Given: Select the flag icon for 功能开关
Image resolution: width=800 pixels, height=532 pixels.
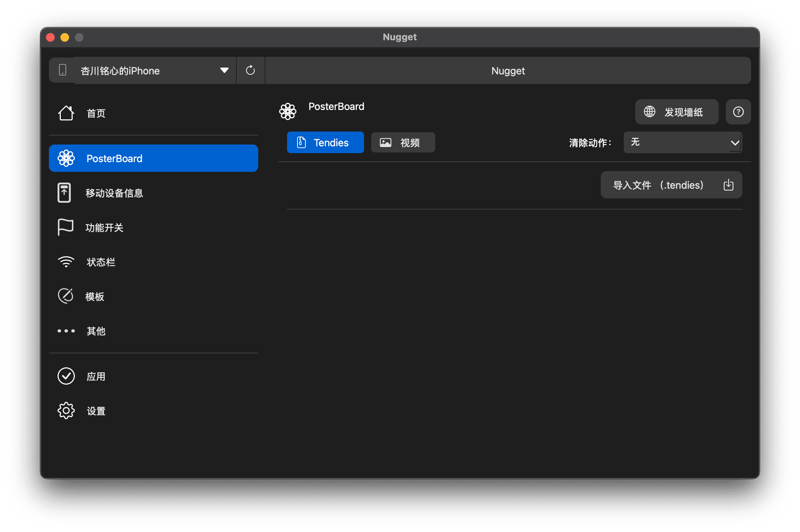Looking at the screenshot, I should point(65,227).
